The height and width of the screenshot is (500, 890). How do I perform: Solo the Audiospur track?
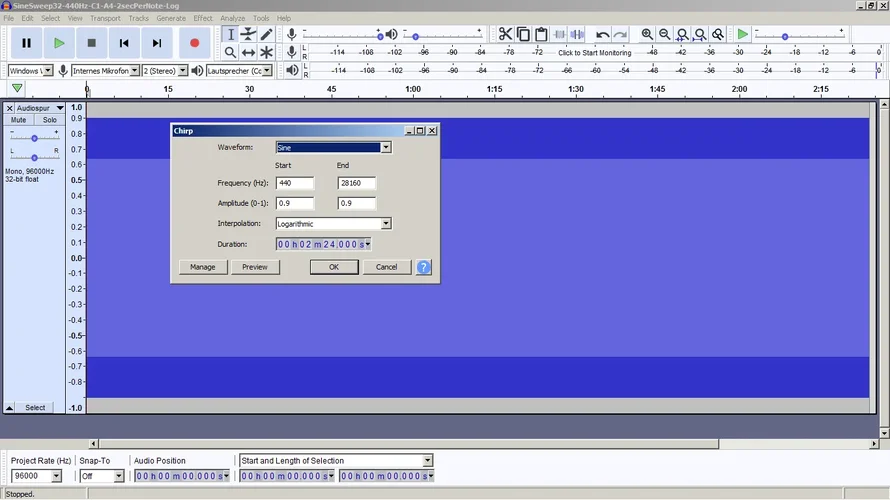(49, 120)
